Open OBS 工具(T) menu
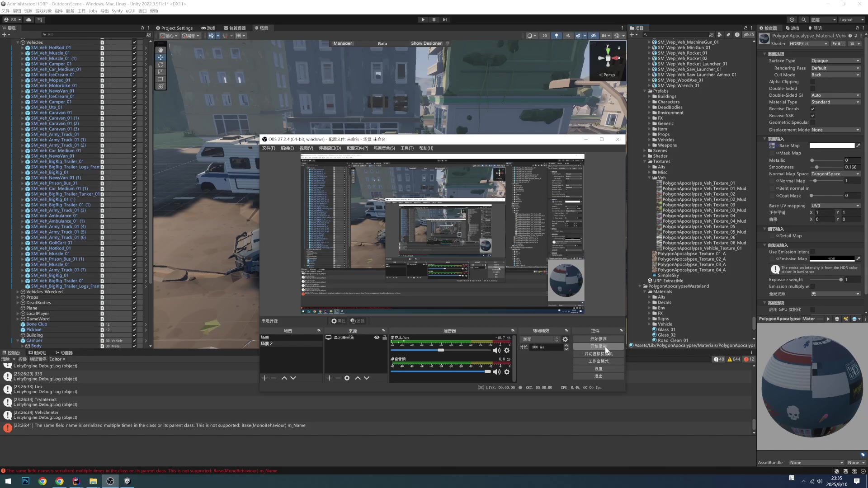This screenshot has height=488, width=868. coord(406,148)
